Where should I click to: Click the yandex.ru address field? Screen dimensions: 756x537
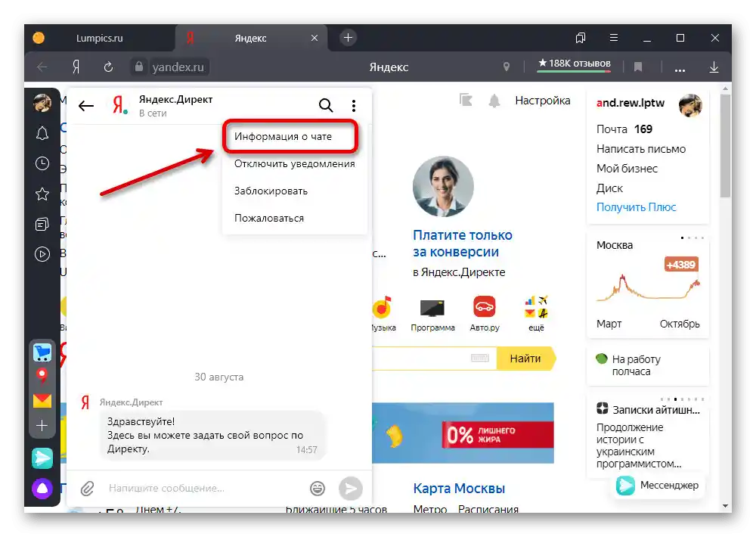(178, 67)
